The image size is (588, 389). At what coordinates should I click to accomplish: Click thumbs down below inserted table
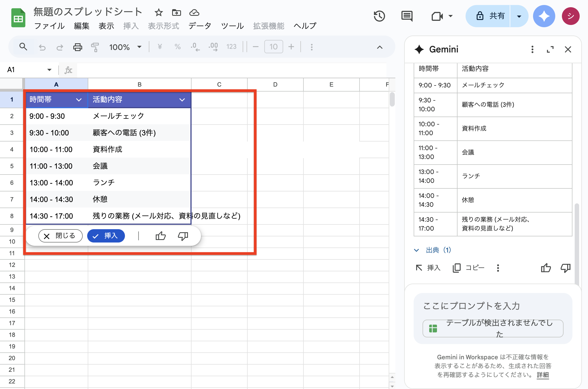[183, 236]
